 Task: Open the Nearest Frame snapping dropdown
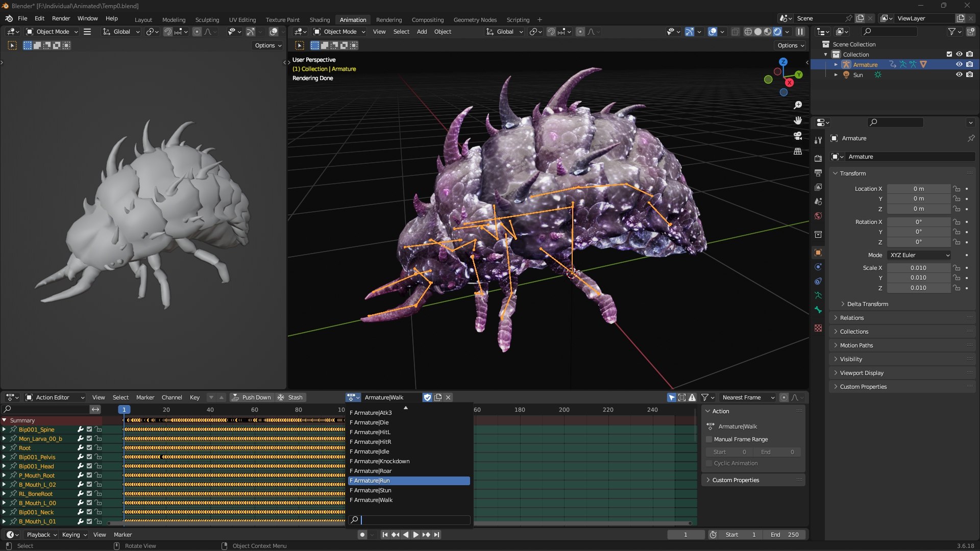(747, 397)
